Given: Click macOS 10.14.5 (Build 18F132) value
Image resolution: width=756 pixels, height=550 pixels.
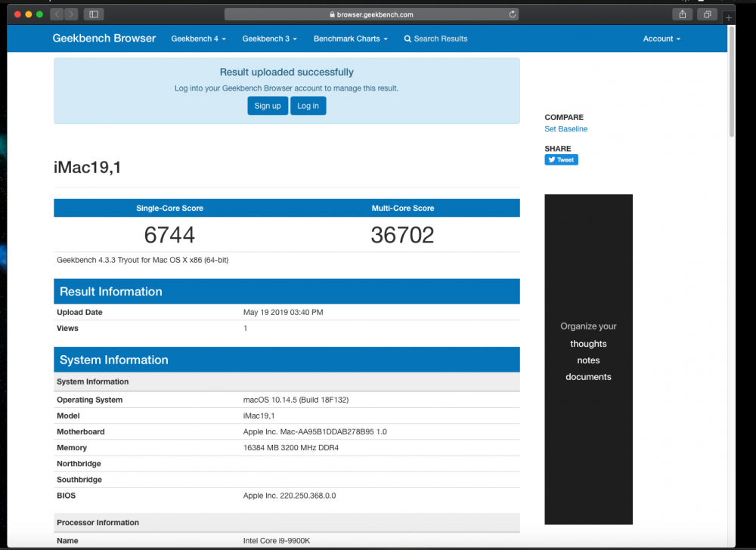Looking at the screenshot, I should tap(296, 400).
